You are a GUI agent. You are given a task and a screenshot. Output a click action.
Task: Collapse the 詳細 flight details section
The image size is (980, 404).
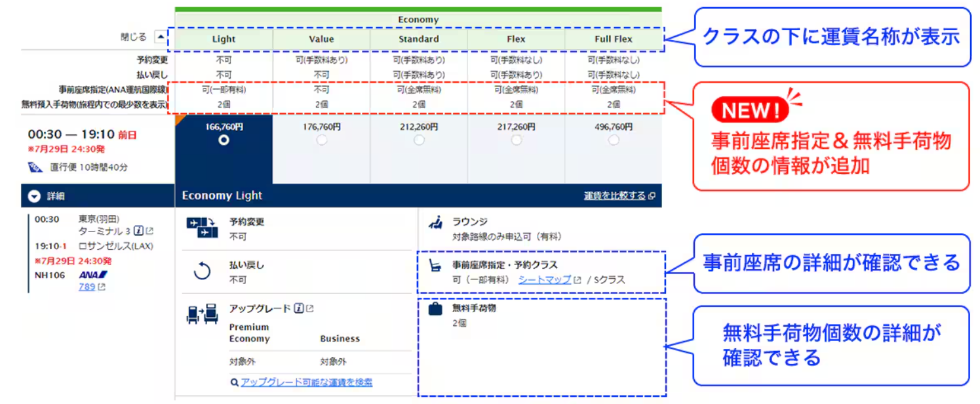coord(34,195)
